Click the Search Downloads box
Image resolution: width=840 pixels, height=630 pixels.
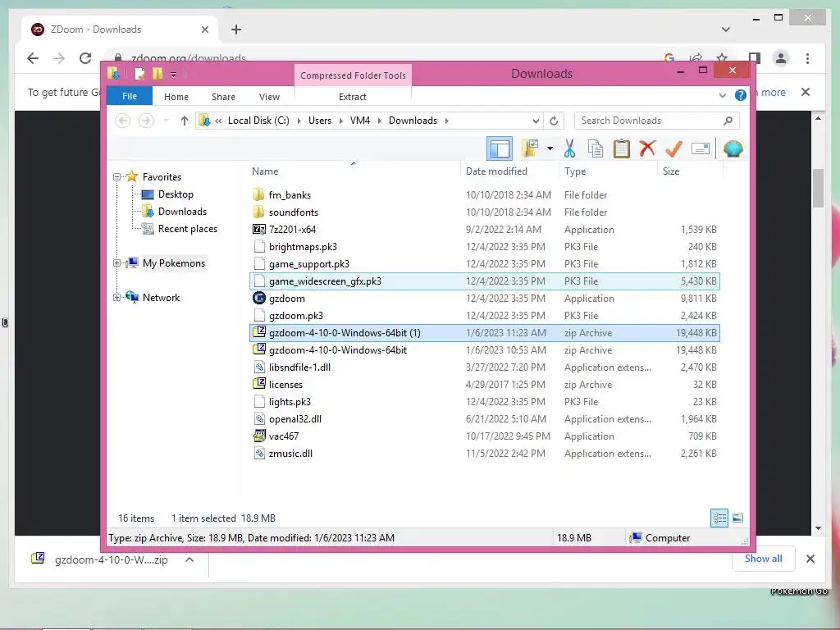pyautogui.click(x=657, y=121)
